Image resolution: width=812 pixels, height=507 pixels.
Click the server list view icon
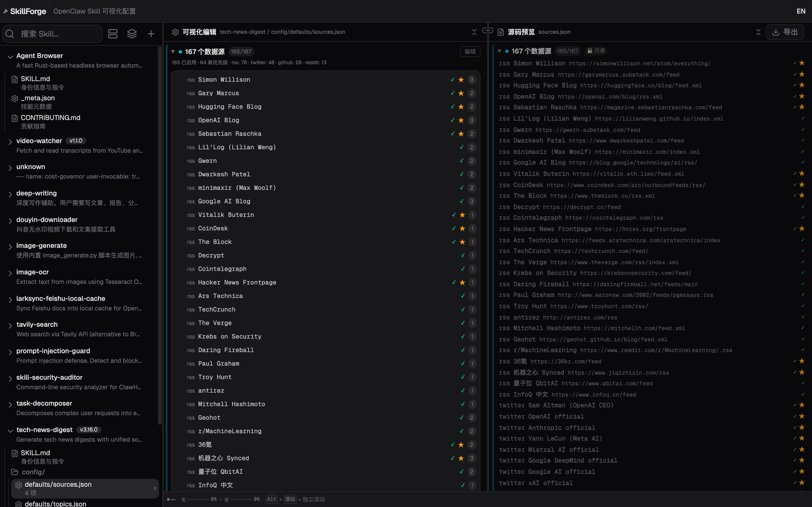tap(113, 34)
